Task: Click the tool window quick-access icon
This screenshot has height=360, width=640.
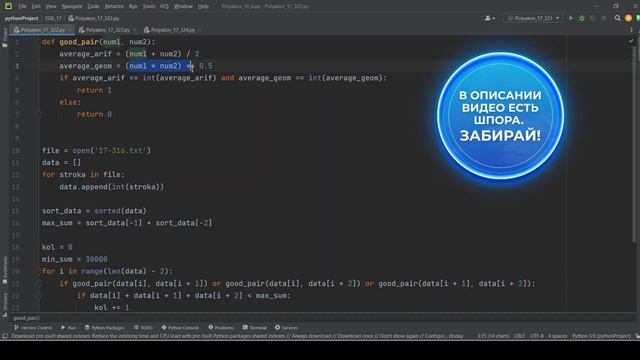Action: point(5,336)
